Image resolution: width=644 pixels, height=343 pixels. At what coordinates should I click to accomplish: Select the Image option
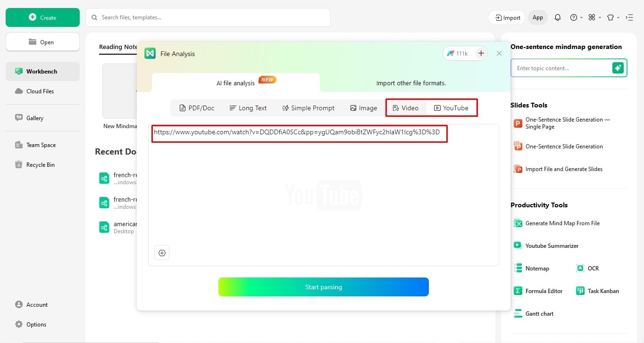tap(364, 108)
